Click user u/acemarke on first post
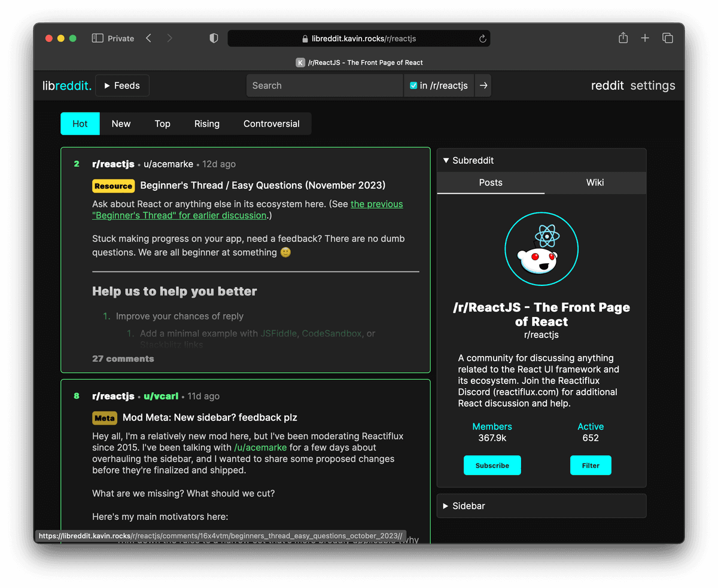Screen dimensions: 718x588 [x=169, y=164]
